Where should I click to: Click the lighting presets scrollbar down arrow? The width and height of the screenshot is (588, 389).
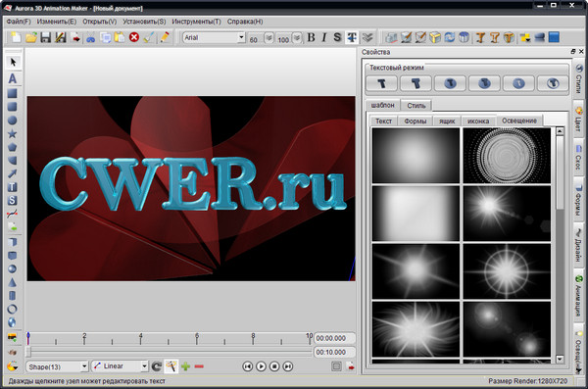[560, 359]
